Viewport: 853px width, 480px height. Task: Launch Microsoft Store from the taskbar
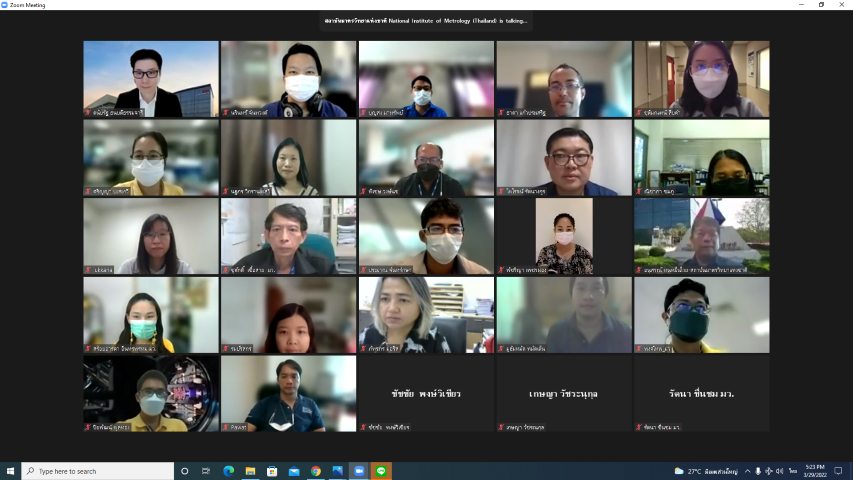[272, 471]
